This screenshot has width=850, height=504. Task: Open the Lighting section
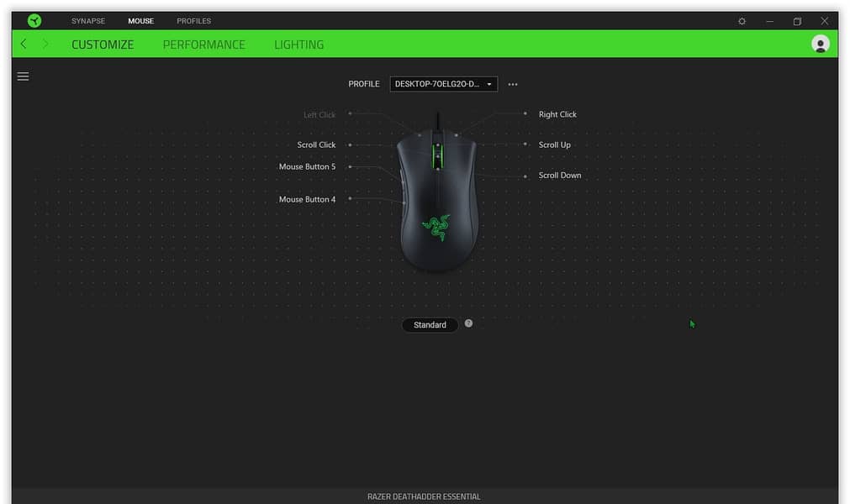coord(298,45)
